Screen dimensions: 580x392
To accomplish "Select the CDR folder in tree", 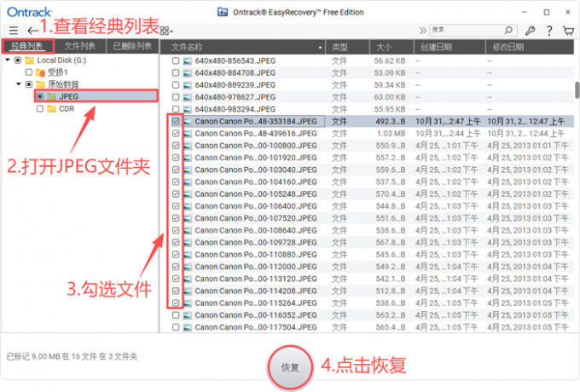I will coord(67,108).
